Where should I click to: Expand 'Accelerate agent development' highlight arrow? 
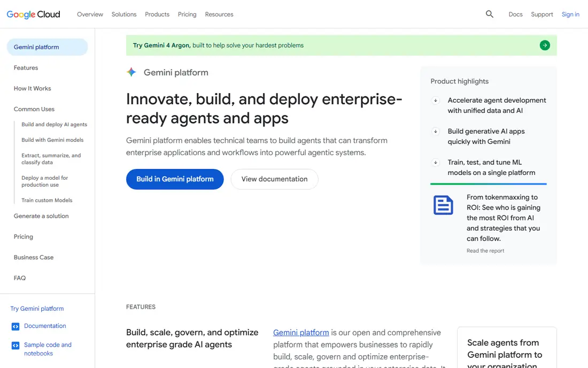pos(435,100)
